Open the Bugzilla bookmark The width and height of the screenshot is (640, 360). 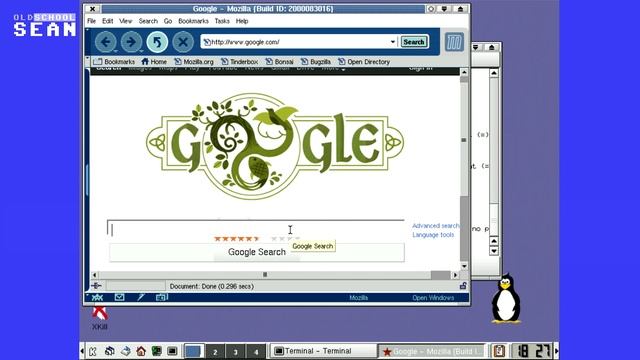pos(316,62)
